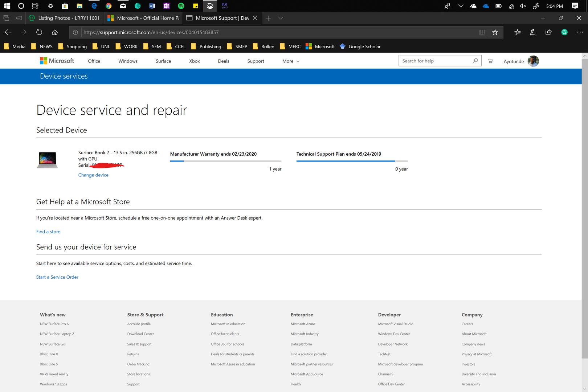Open Task View in the taskbar
Screen dimensions: 588x392
pos(35,6)
